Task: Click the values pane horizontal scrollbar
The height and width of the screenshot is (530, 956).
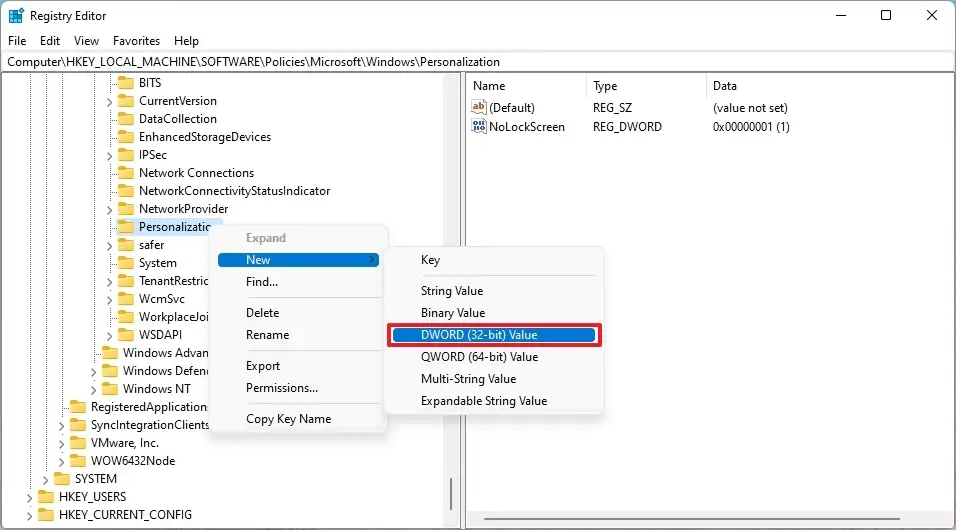Action: [x=692, y=519]
